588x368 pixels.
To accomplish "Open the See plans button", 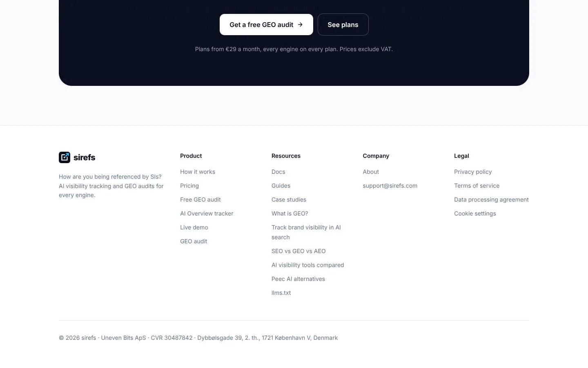I will click(343, 25).
